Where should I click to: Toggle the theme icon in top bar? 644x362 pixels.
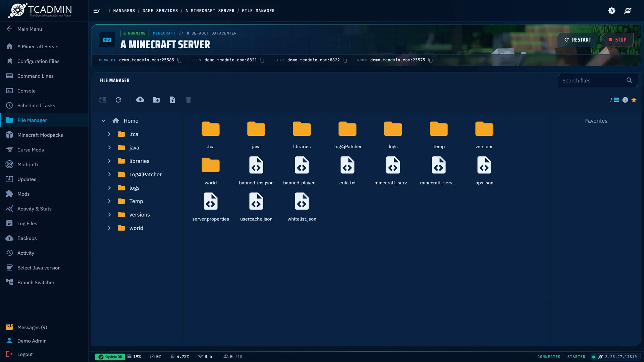612,11
